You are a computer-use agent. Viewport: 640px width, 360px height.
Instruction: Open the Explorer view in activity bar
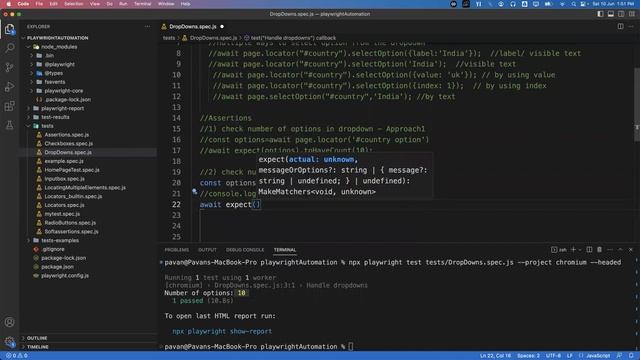pos(9,29)
